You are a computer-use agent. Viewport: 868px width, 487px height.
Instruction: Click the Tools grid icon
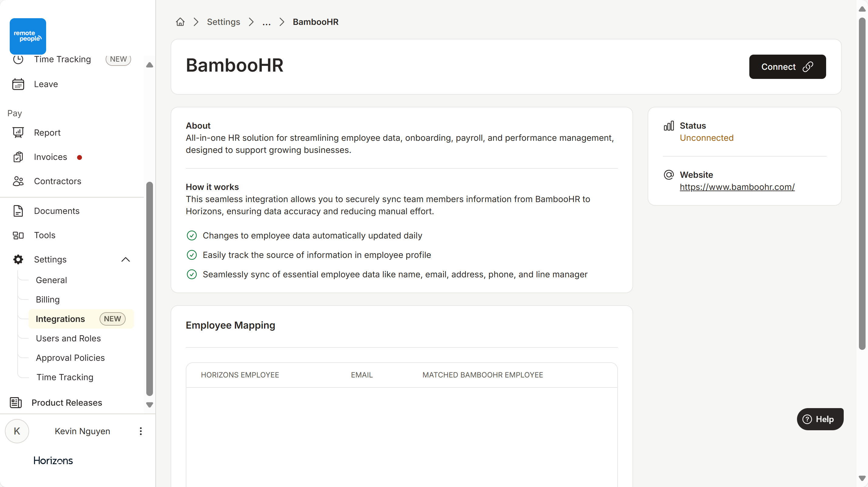click(18, 235)
